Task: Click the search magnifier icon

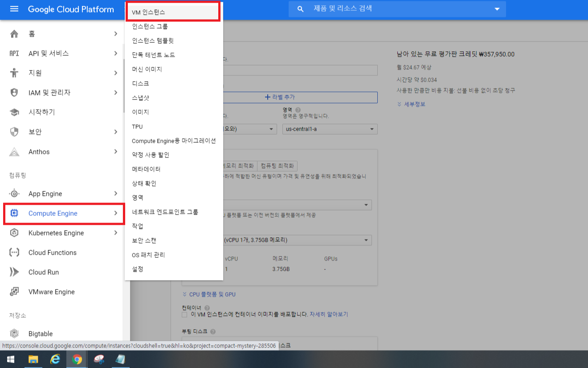Action: [x=301, y=9]
